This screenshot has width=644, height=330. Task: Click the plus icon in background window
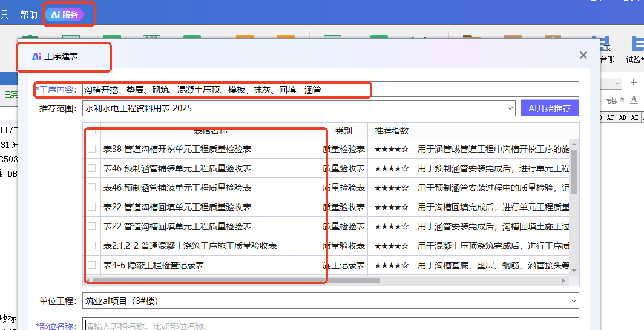(633, 83)
